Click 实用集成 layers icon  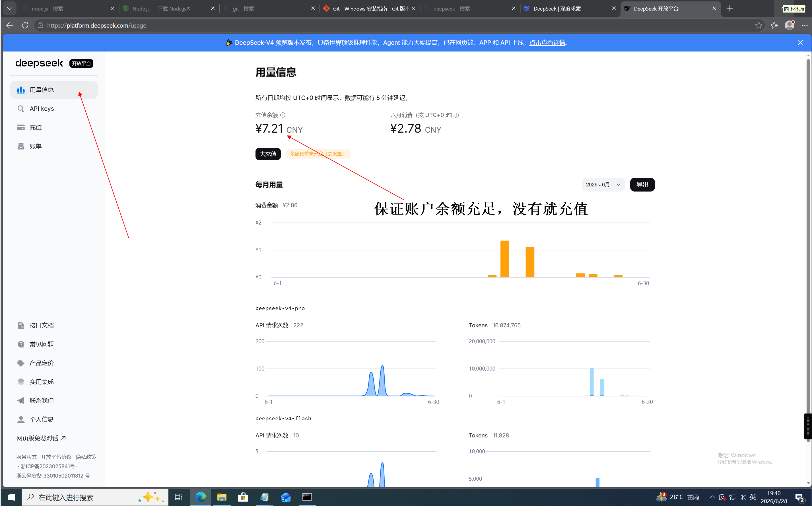(x=21, y=382)
